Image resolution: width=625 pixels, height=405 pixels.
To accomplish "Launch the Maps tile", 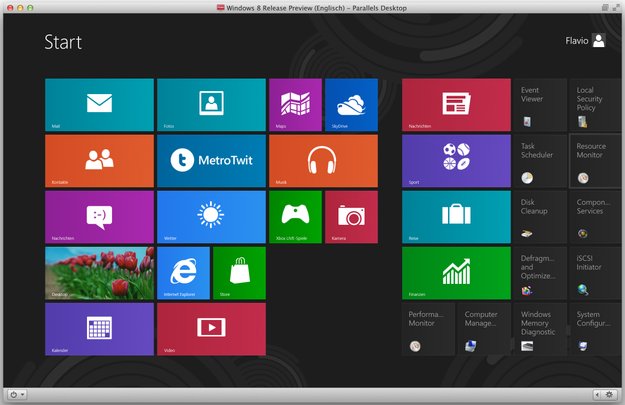I will pyautogui.click(x=295, y=105).
